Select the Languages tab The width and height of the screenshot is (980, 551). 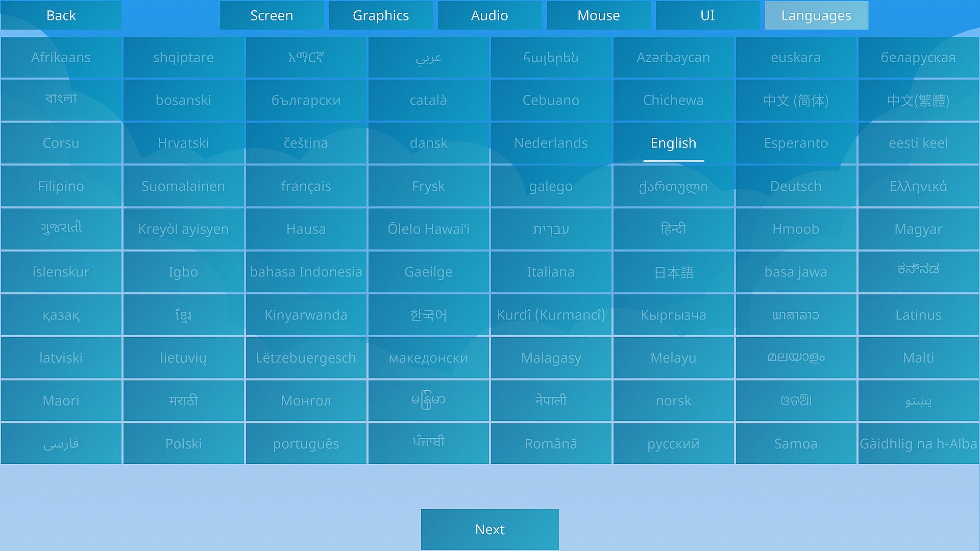tap(816, 15)
